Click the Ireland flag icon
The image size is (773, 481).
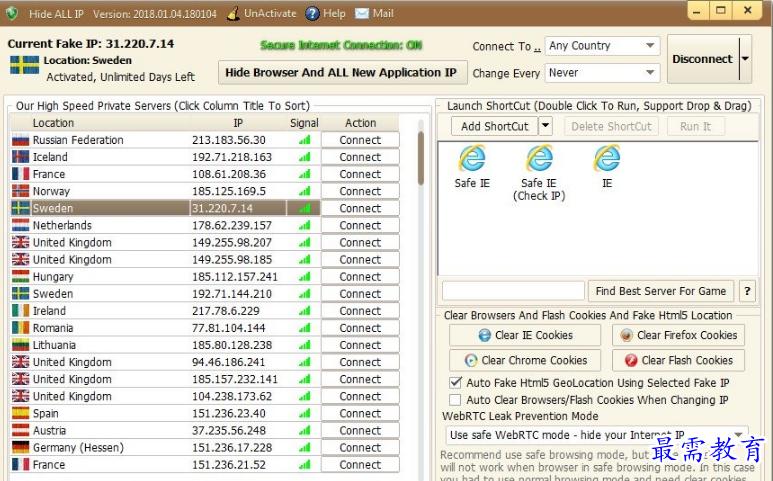(20, 311)
